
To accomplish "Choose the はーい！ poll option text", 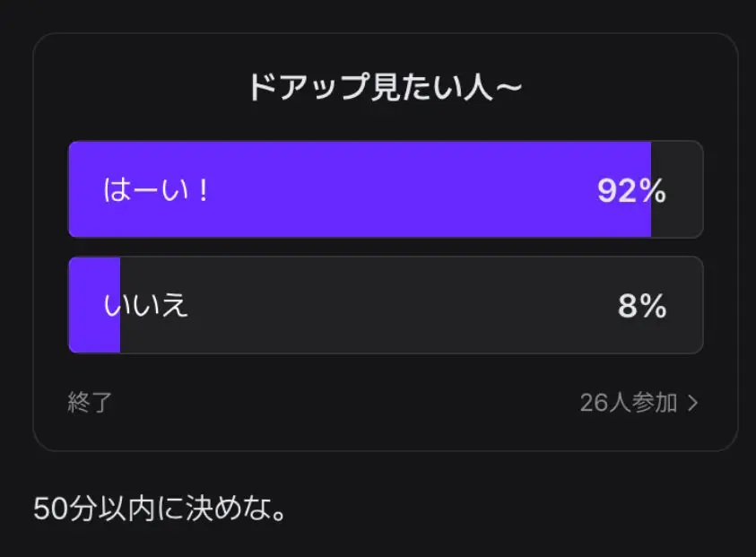I will coord(155,189).
